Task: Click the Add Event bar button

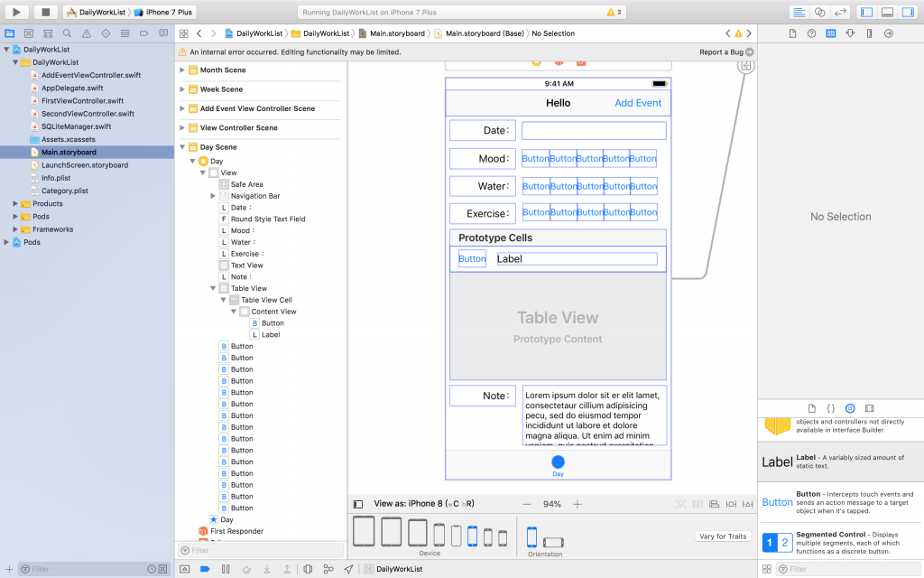Action: pyautogui.click(x=638, y=103)
